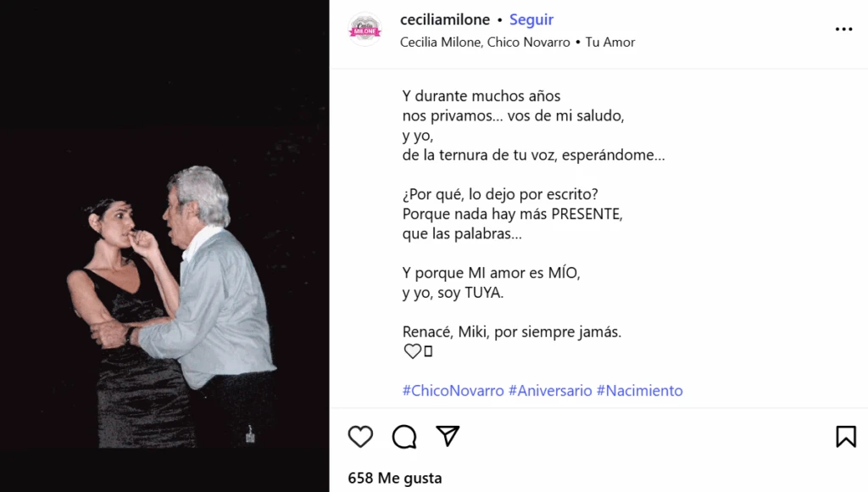The width and height of the screenshot is (868, 492).
Task: Open the Cecilia Milone, Chico Novarro audio credit
Action: (x=485, y=42)
